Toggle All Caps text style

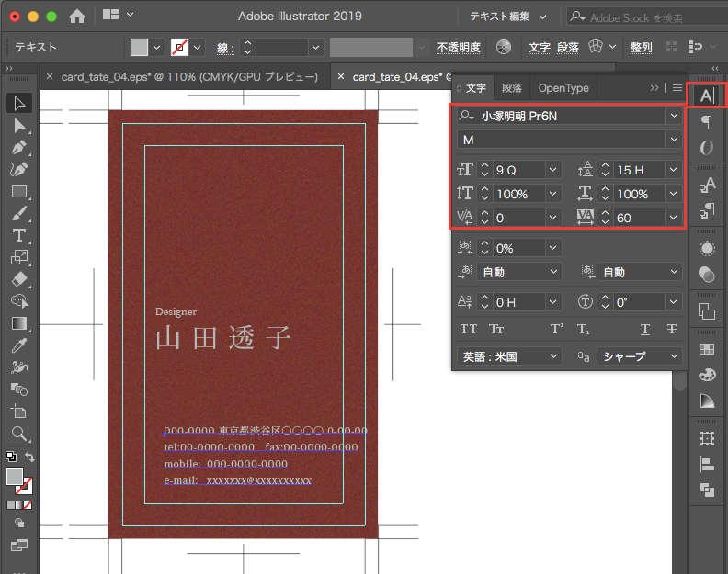pyautogui.click(x=469, y=330)
